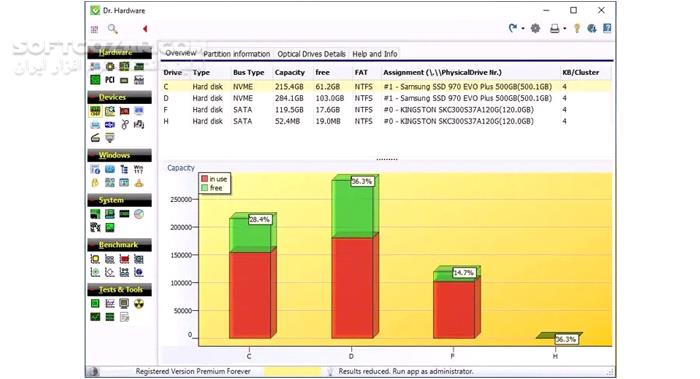
Task: Click the tree structure icon under Windows
Action: click(125, 169)
